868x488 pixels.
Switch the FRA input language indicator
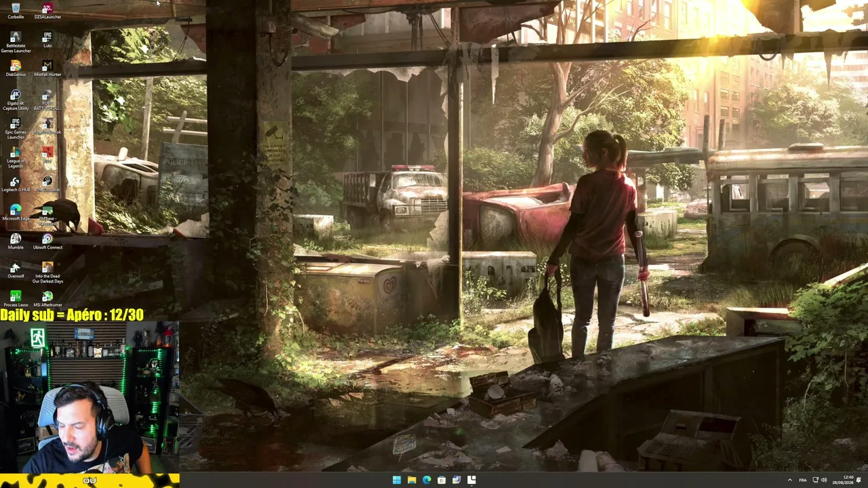pos(803,480)
